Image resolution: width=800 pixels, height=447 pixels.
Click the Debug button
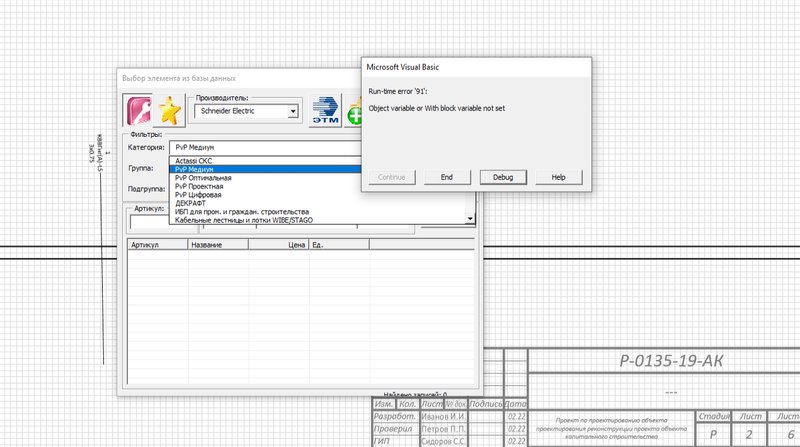click(503, 177)
